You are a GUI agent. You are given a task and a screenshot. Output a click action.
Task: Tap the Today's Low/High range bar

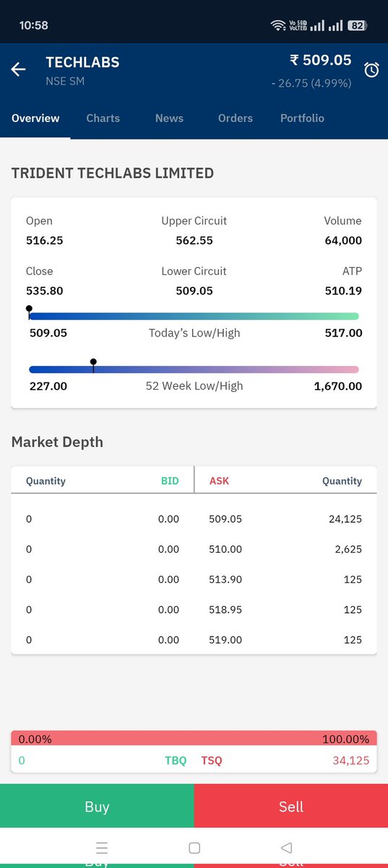pos(194,316)
